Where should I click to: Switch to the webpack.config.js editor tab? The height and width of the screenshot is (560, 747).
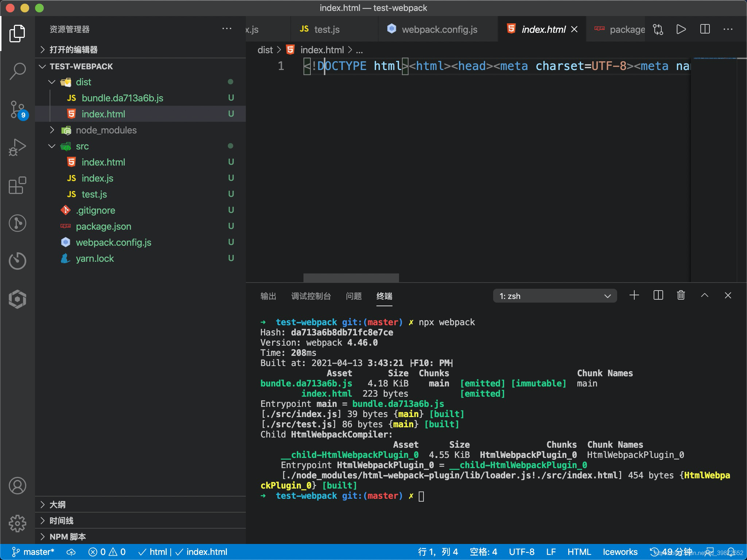pos(438,29)
